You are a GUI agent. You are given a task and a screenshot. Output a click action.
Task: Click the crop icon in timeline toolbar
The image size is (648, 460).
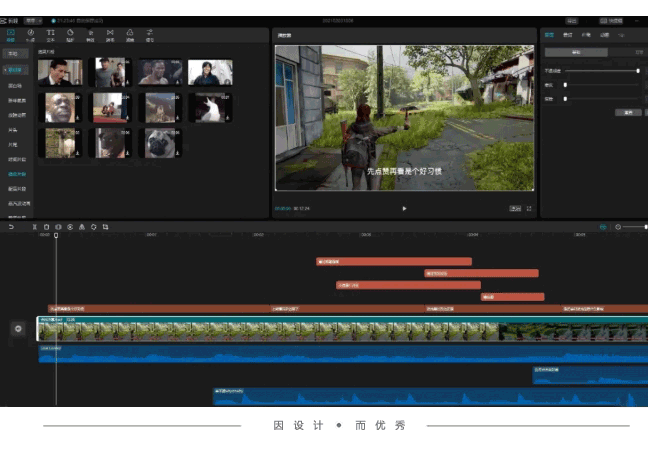tap(105, 227)
